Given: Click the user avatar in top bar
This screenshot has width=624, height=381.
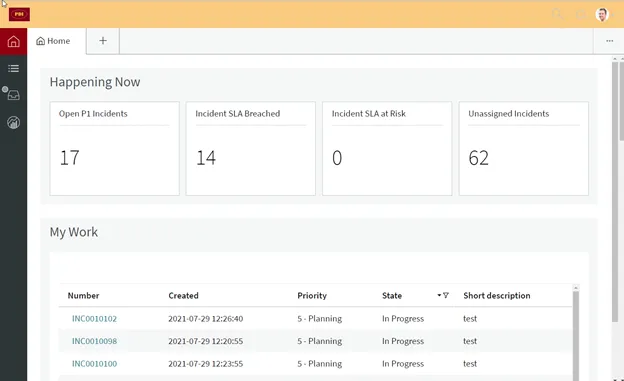Looking at the screenshot, I should 602,15.
